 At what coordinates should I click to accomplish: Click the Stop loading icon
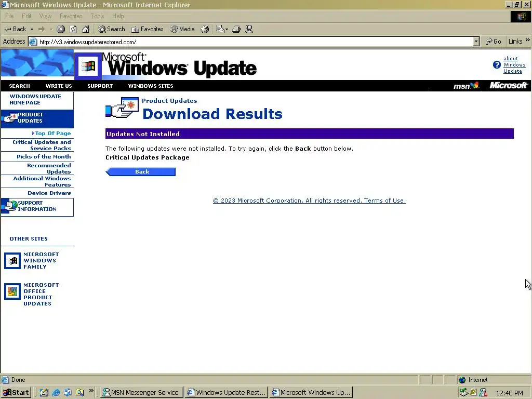[x=61, y=29]
